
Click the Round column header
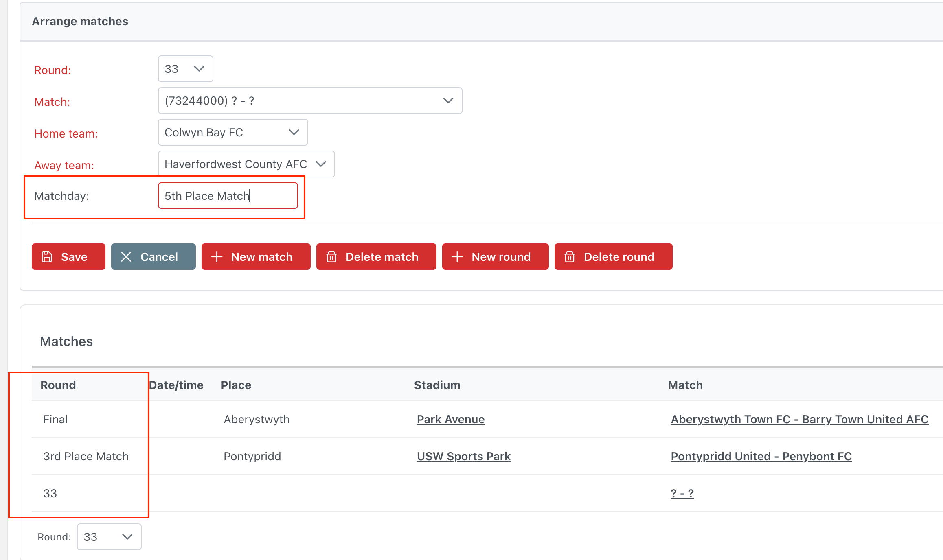tap(58, 385)
